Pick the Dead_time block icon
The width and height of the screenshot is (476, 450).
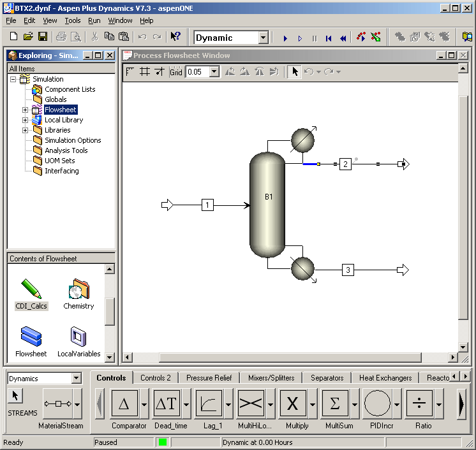tap(167, 404)
